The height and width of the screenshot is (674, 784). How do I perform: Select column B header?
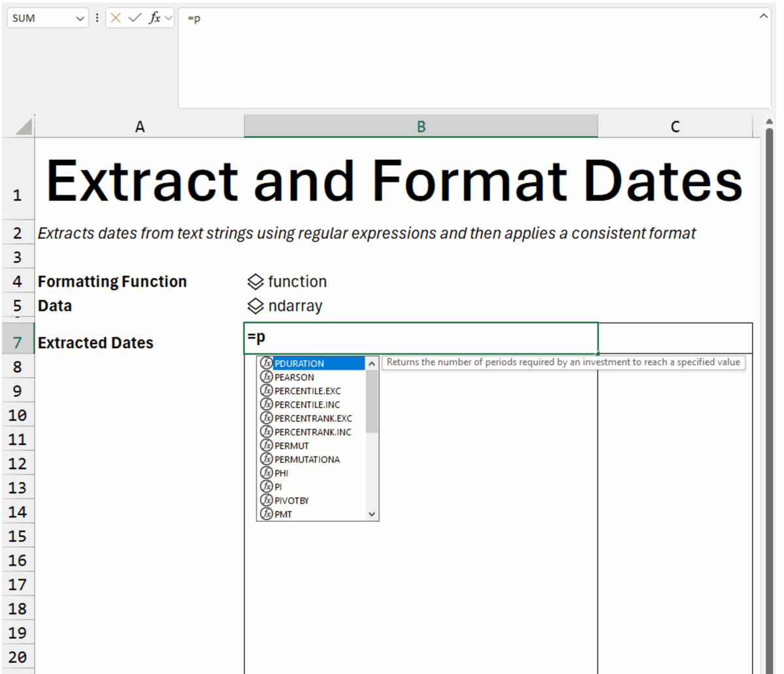[421, 126]
